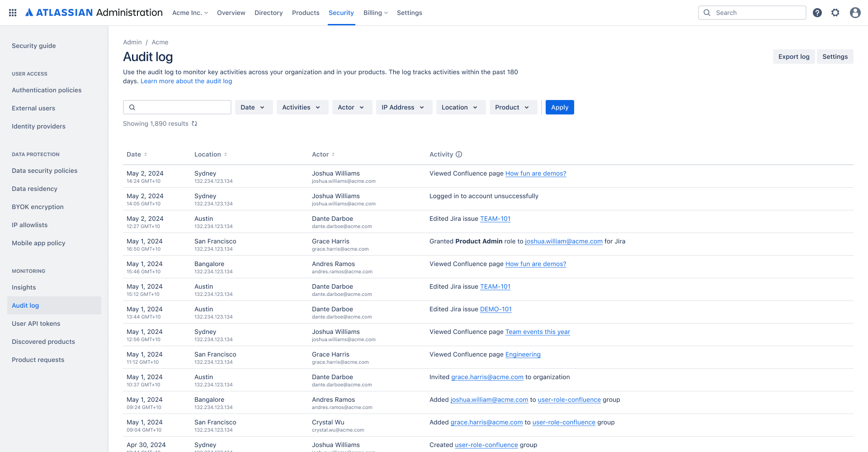This screenshot has height=452, width=868.
Task: Select Authentication policies in the sidebar
Action: click(x=47, y=90)
